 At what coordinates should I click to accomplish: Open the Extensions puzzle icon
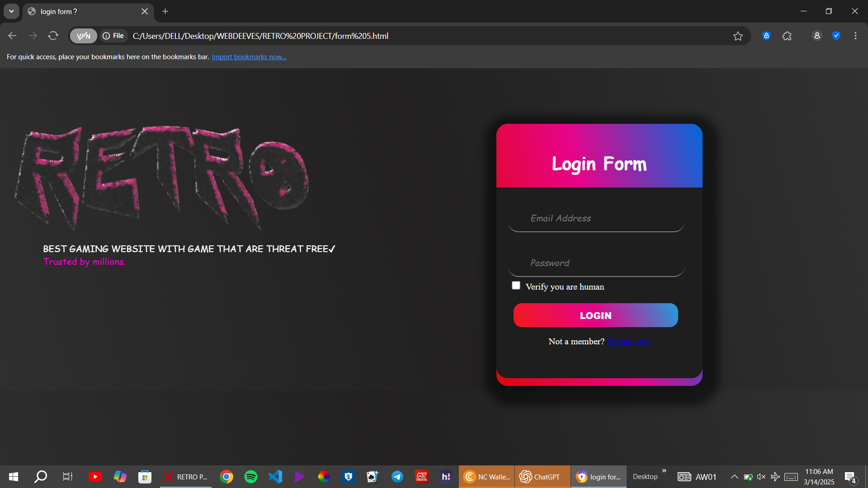787,36
